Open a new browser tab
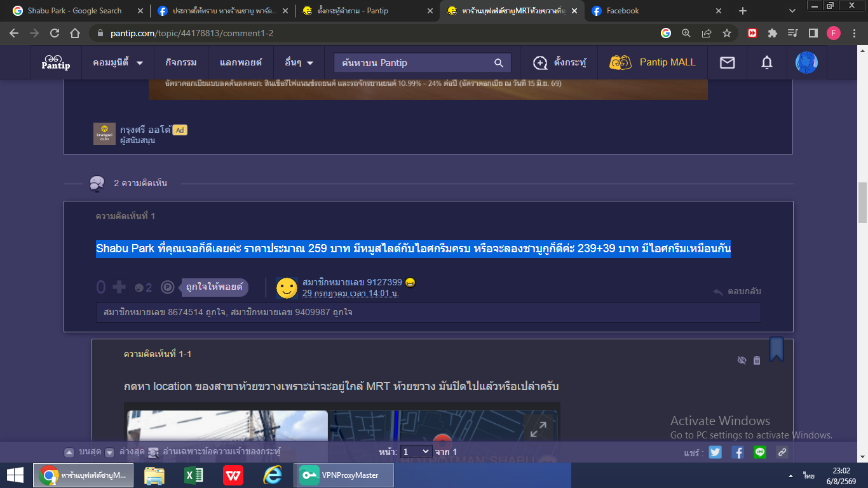Image resolution: width=868 pixels, height=488 pixels. 743,11
